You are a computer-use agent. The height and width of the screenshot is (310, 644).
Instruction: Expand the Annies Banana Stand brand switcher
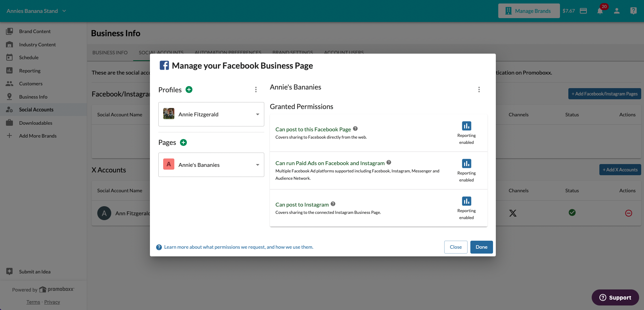(x=36, y=11)
